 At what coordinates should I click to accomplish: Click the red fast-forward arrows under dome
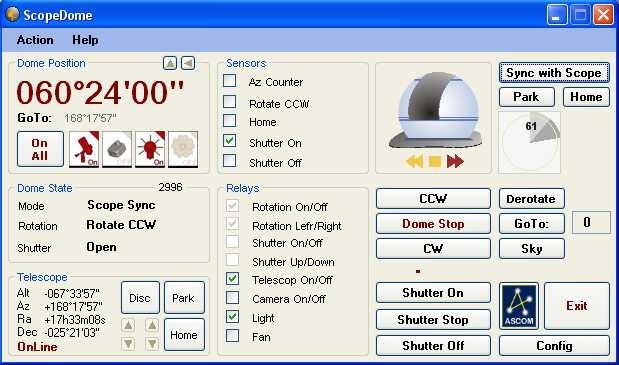point(455,161)
